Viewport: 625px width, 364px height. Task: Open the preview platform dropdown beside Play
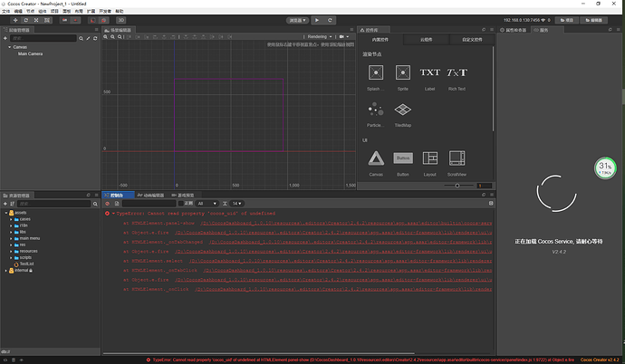tap(297, 20)
